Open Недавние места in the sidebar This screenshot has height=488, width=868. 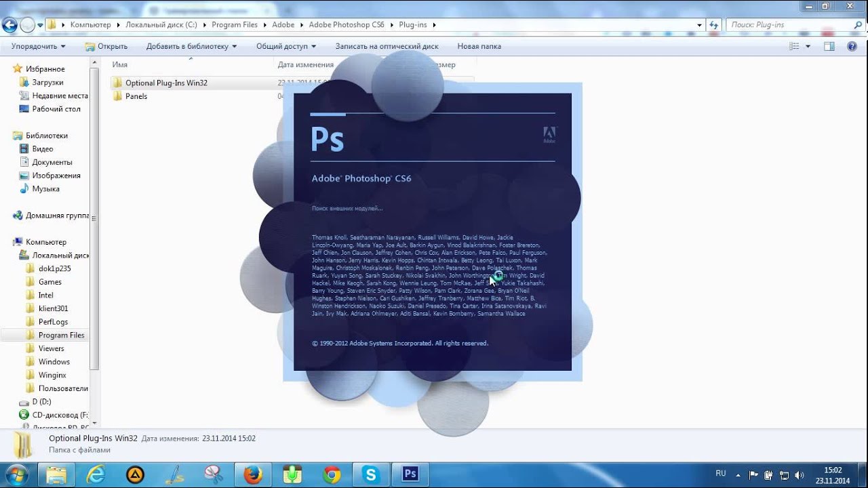[x=60, y=96]
